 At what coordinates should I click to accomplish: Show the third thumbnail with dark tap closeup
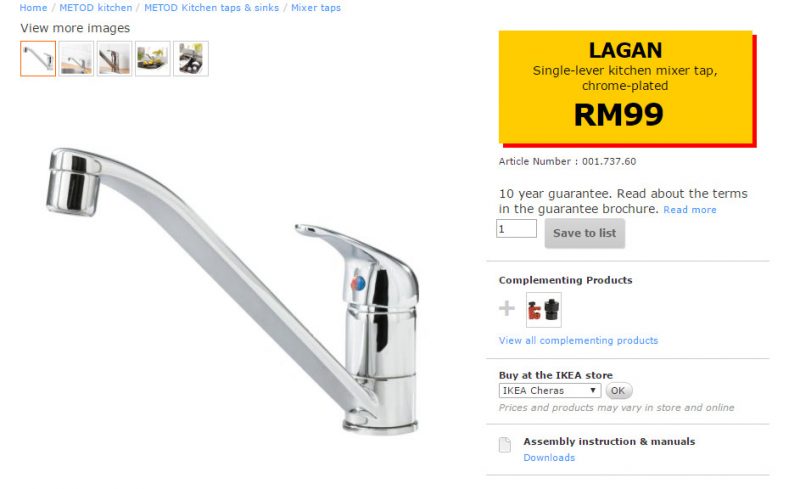coord(114,59)
